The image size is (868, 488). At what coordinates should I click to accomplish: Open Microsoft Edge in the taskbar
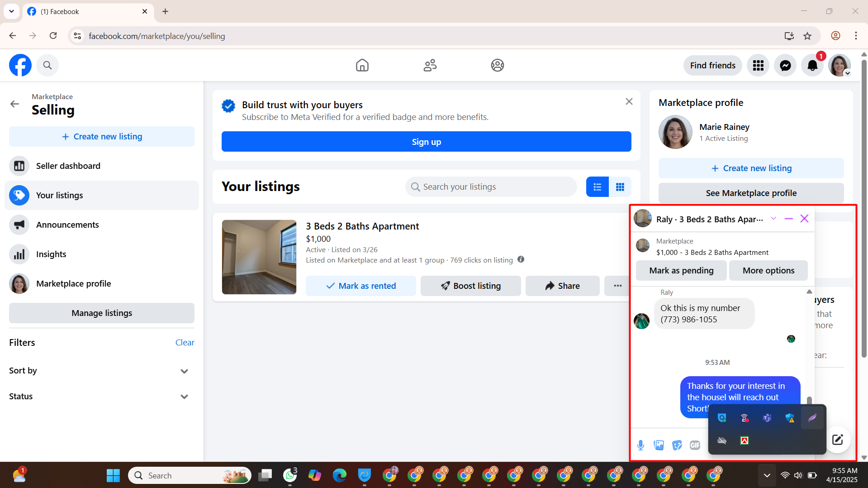click(x=340, y=475)
